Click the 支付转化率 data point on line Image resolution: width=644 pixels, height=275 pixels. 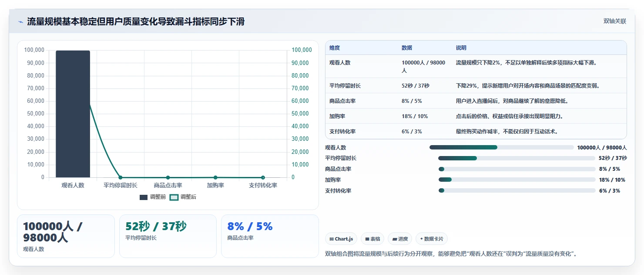(x=263, y=177)
